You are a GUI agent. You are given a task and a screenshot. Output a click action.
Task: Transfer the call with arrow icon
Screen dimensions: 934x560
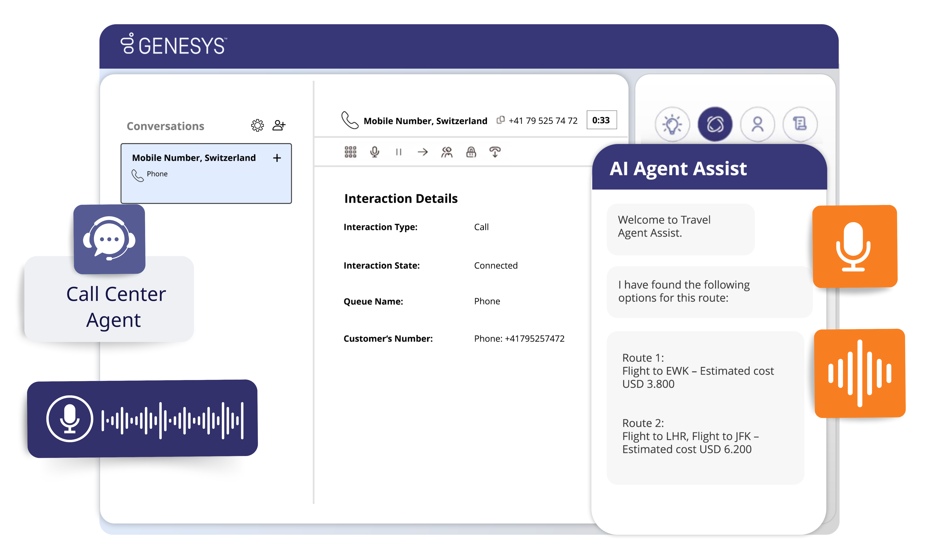click(x=423, y=152)
